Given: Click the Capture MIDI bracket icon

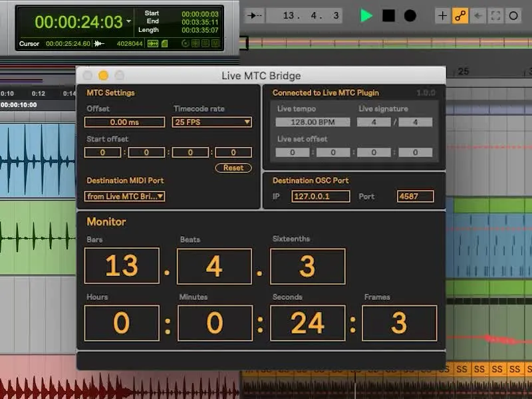Looking at the screenshot, I should [495, 16].
